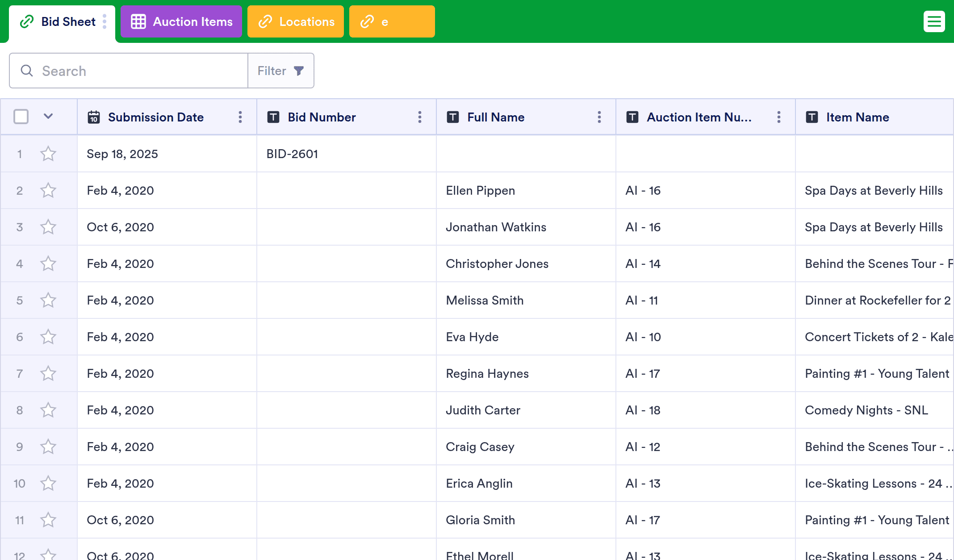Toggle the select-all rows checkbox
Image resolution: width=954 pixels, height=560 pixels.
click(21, 117)
